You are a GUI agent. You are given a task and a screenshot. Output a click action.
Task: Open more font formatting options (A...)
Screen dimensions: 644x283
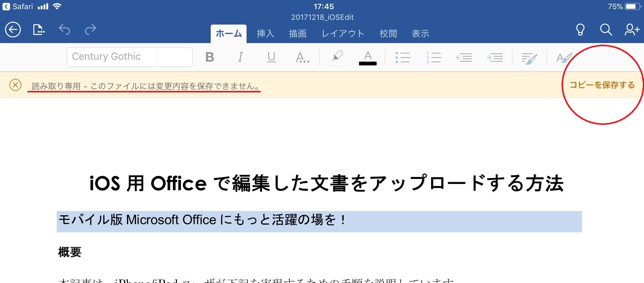(302, 57)
